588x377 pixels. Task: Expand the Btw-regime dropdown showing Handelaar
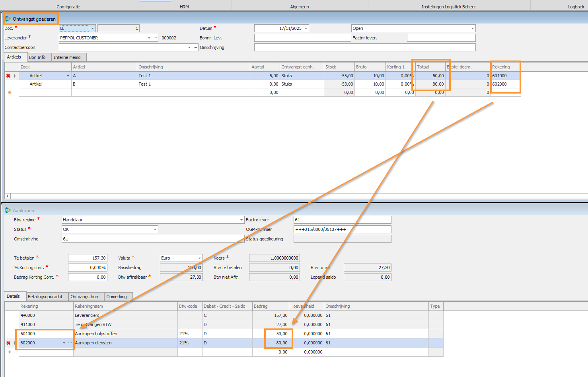click(x=241, y=220)
